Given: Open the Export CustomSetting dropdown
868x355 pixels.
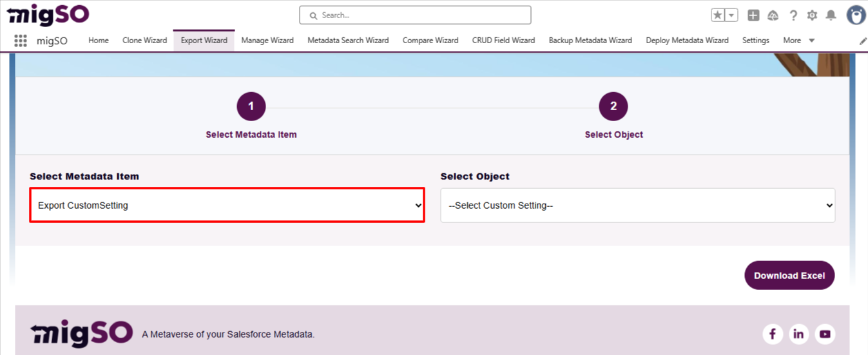Looking at the screenshot, I should 227,206.
